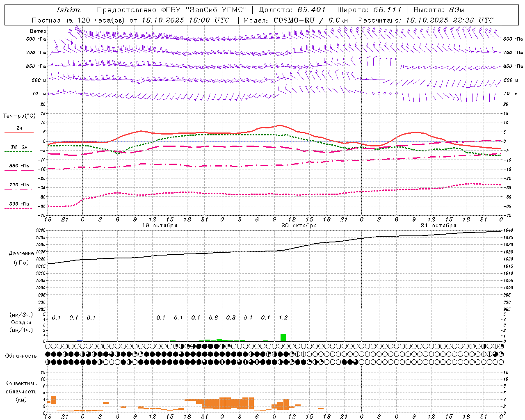The image size is (525, 420).
Task: Click the 850 гПа temperature legend entry
Action: coord(19,166)
